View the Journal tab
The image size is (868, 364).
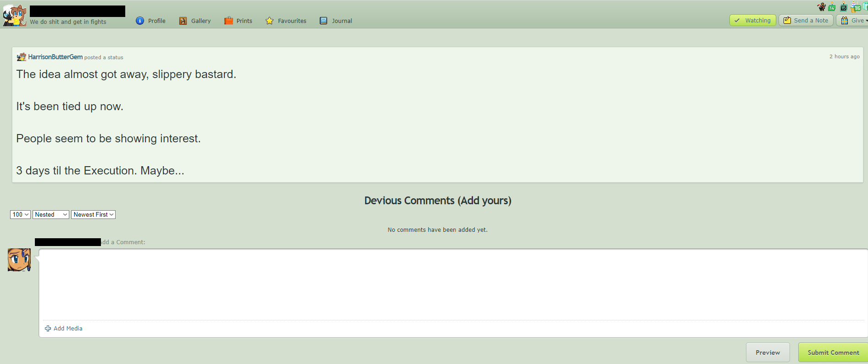pyautogui.click(x=336, y=21)
